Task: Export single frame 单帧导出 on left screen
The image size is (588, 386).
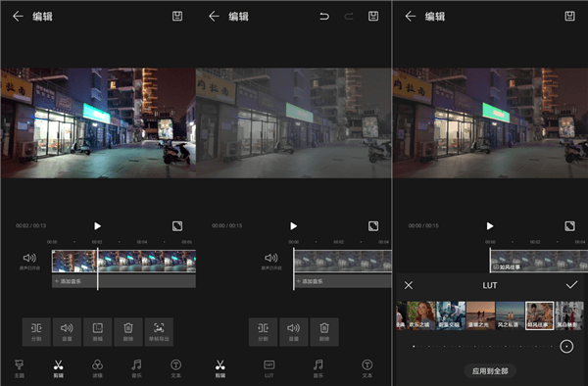Action: [159, 332]
